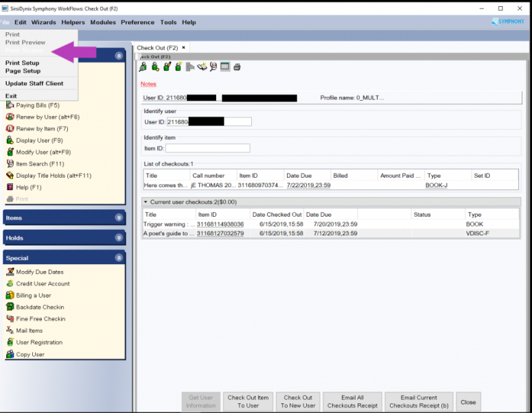The height and width of the screenshot is (413, 532).
Task: Focus the Item ID input field
Action: click(207, 148)
